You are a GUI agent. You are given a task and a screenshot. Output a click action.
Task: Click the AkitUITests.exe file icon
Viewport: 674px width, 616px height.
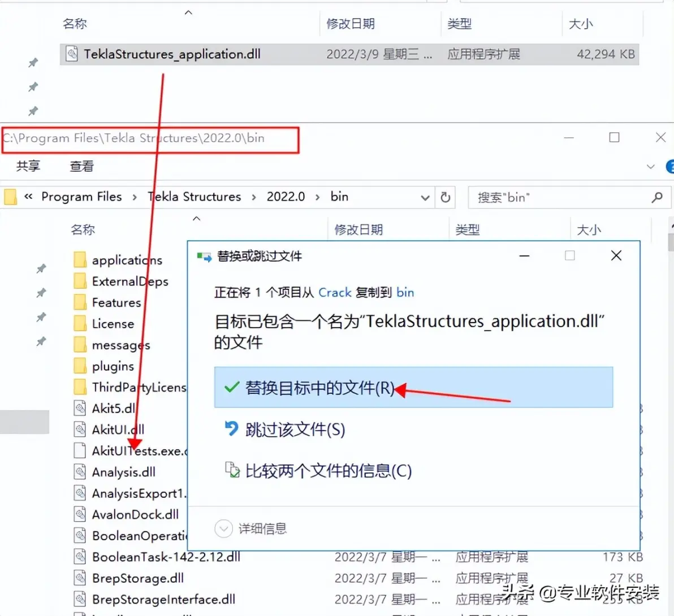pyautogui.click(x=80, y=450)
